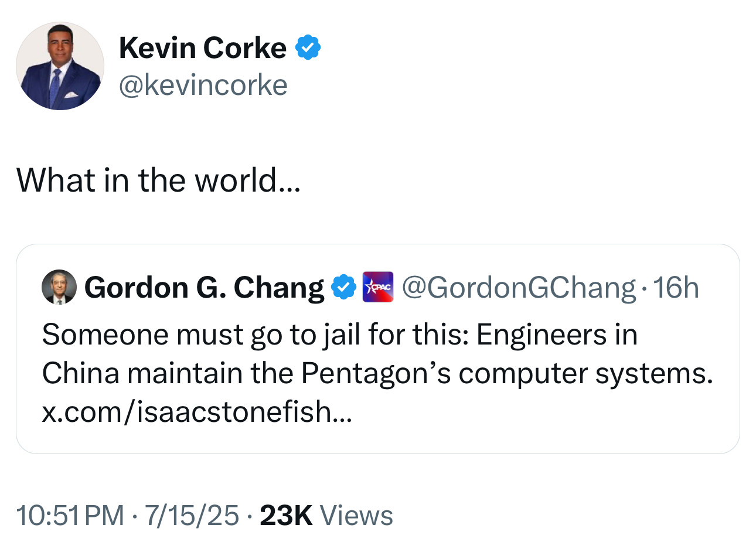Image resolution: width=756 pixels, height=549 pixels.
Task: Open Gordon G. Chang's small avatar
Action: 59,287
